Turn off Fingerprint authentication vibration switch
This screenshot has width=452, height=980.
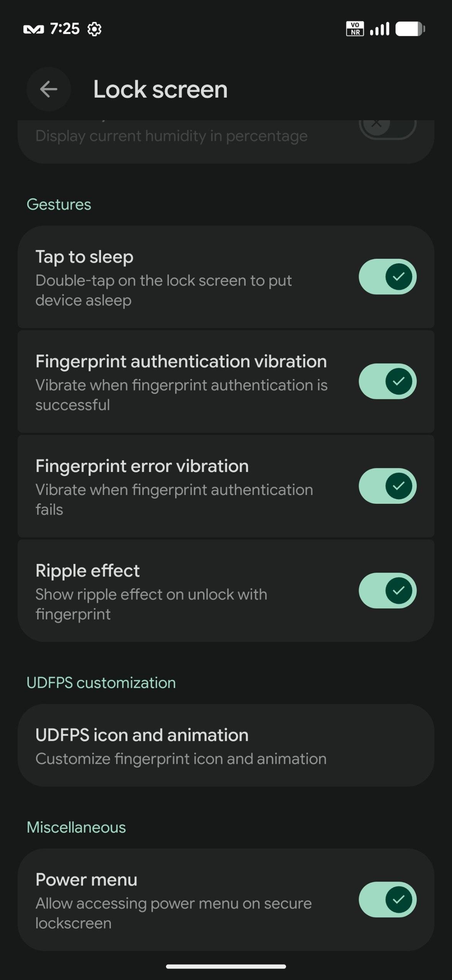tap(387, 381)
